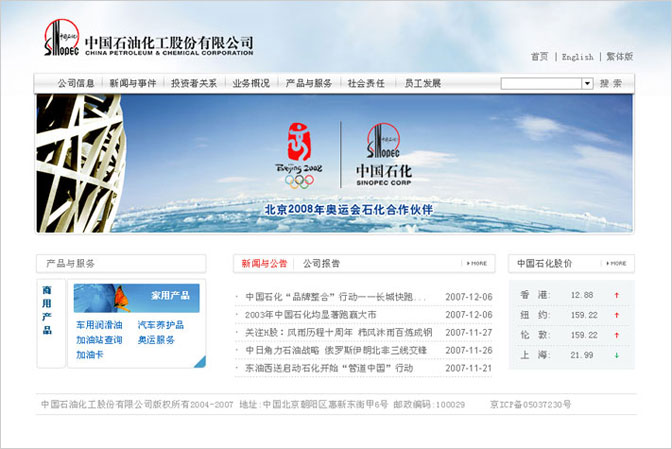Viewport: 672px width, 449px height.
Task: Click the Beijing 2008 Olympic emblem
Action: [x=299, y=156]
